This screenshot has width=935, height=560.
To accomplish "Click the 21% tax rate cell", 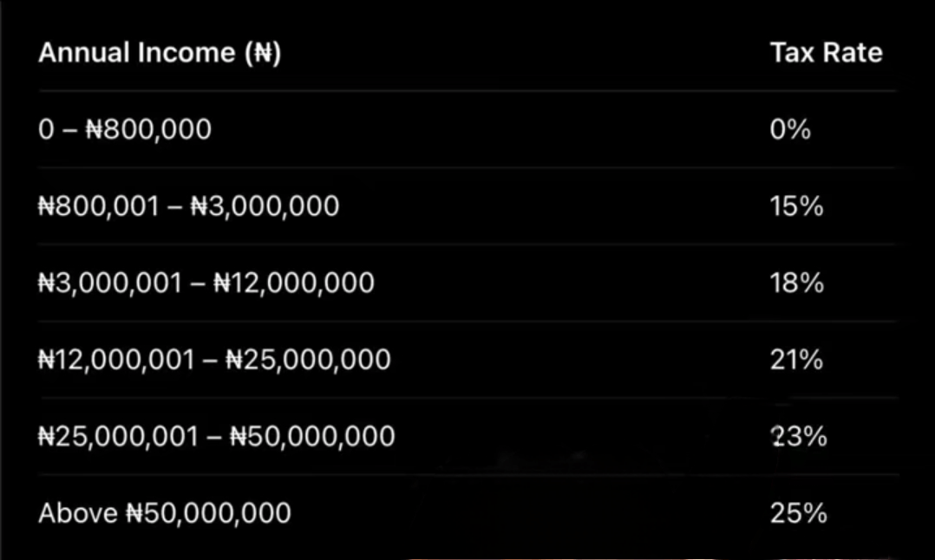I will [x=796, y=360].
